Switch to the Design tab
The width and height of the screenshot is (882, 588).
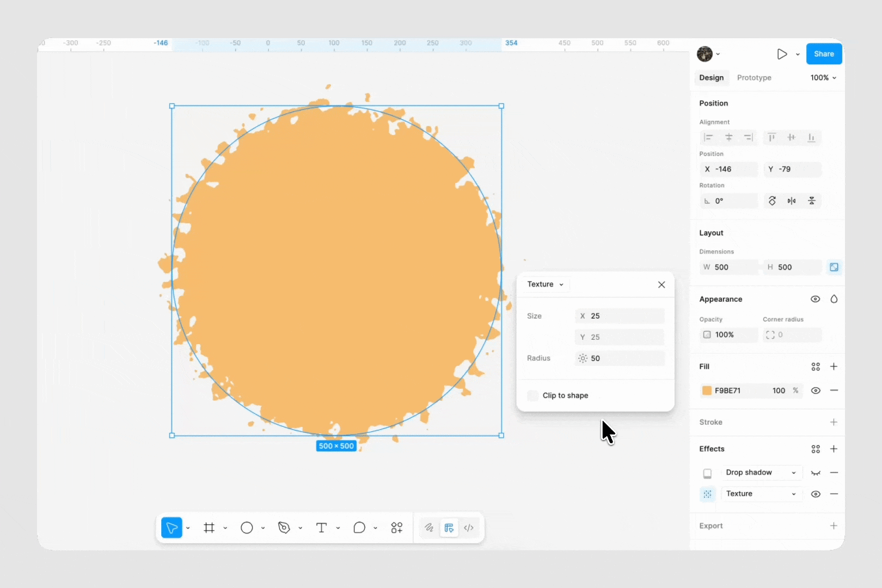711,78
